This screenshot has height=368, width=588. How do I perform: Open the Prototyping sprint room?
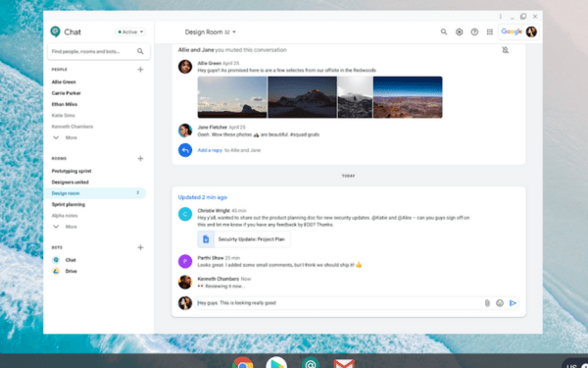[72, 171]
